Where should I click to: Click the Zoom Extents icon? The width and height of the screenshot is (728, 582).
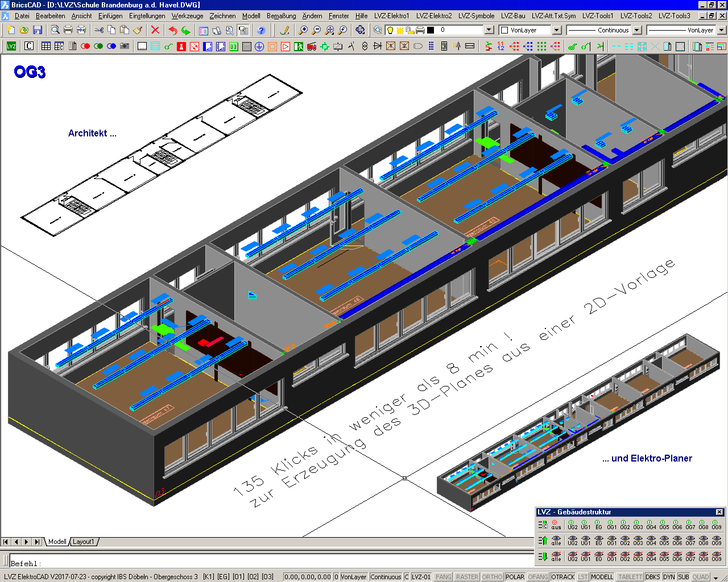329,30
